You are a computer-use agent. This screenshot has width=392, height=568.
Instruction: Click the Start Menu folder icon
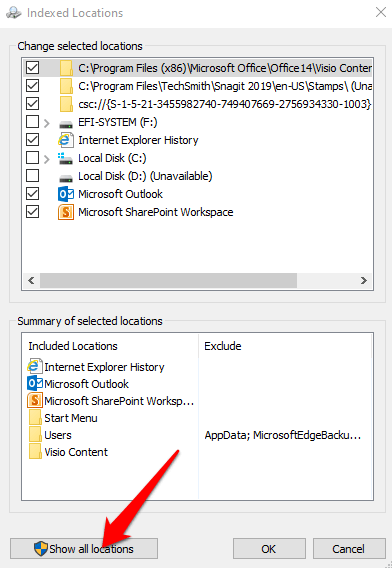coord(35,418)
